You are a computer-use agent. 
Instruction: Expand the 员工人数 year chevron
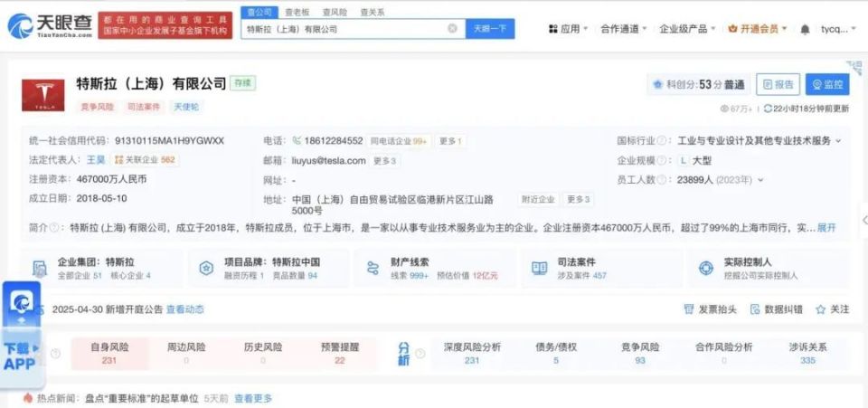coord(760,180)
